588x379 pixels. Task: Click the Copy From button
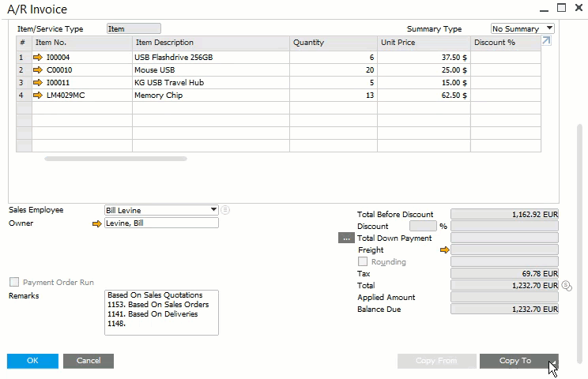pos(437,361)
